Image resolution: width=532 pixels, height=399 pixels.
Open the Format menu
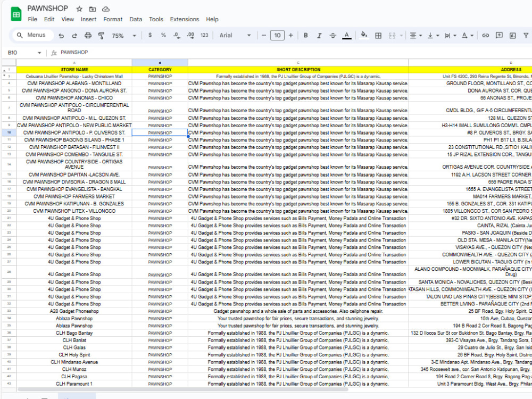[x=113, y=19]
